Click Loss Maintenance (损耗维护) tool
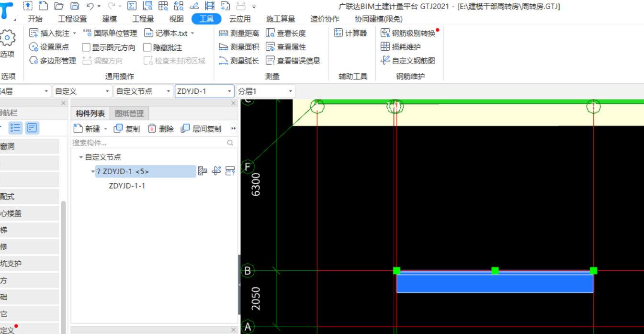Screen dimensions: 644x334 (x=401, y=47)
